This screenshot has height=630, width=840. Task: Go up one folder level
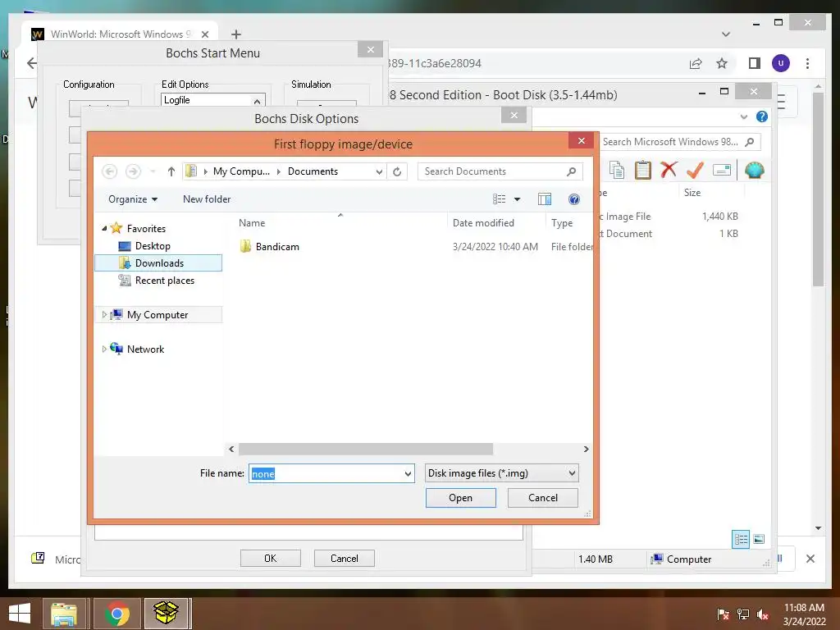point(171,171)
